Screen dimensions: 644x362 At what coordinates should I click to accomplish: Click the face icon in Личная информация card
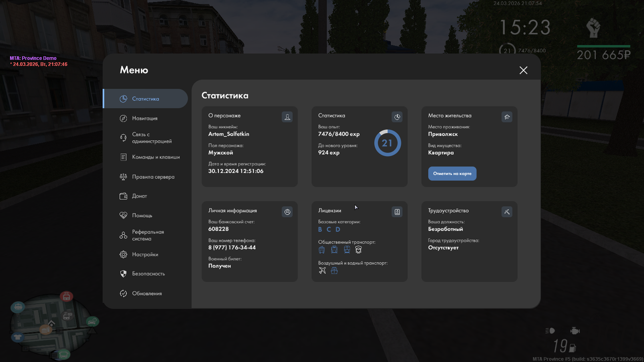tap(287, 212)
